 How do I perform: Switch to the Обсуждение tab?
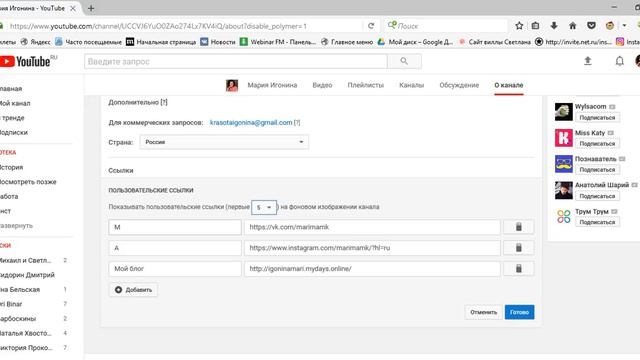click(459, 85)
